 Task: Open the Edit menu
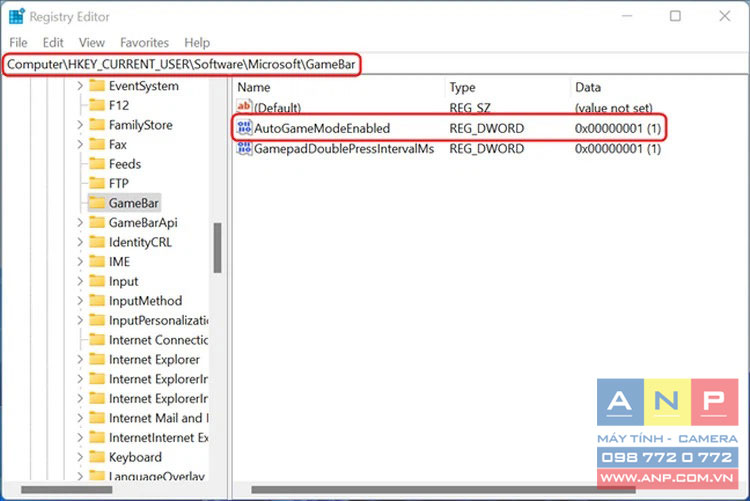point(53,43)
